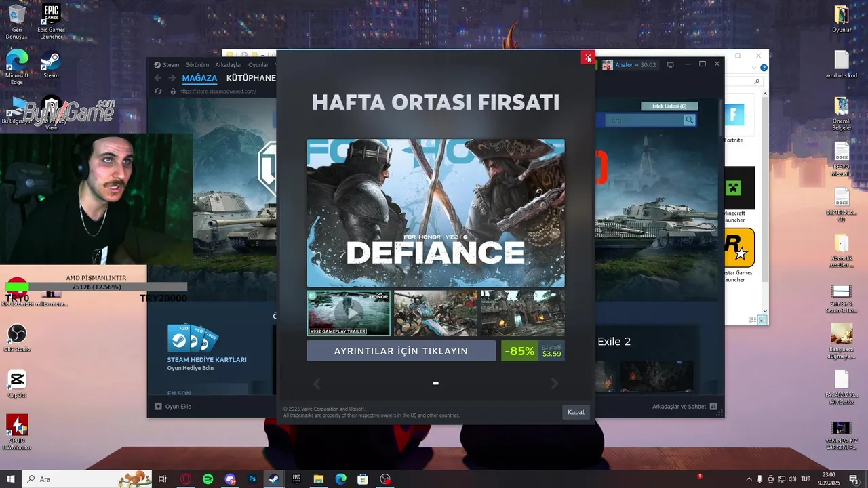Open Steam Big Picture mode icon
The height and width of the screenshot is (488, 868).
[x=671, y=65]
